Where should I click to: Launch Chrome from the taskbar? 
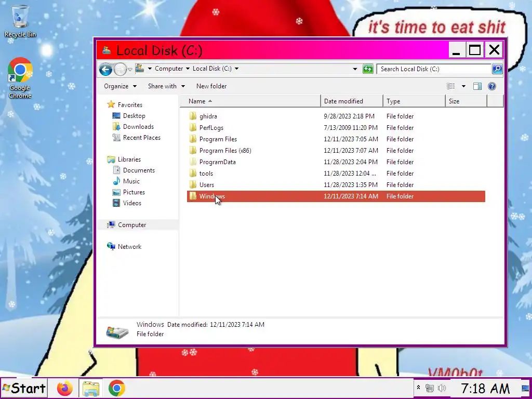tap(117, 388)
